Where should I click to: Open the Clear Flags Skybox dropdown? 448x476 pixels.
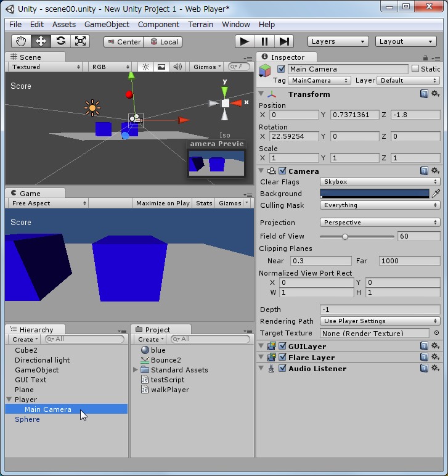[380, 182]
